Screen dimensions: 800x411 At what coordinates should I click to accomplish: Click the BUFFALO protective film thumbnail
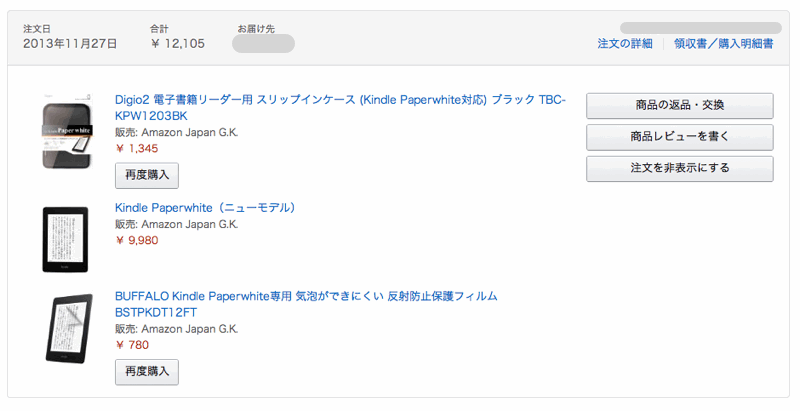(x=66, y=329)
